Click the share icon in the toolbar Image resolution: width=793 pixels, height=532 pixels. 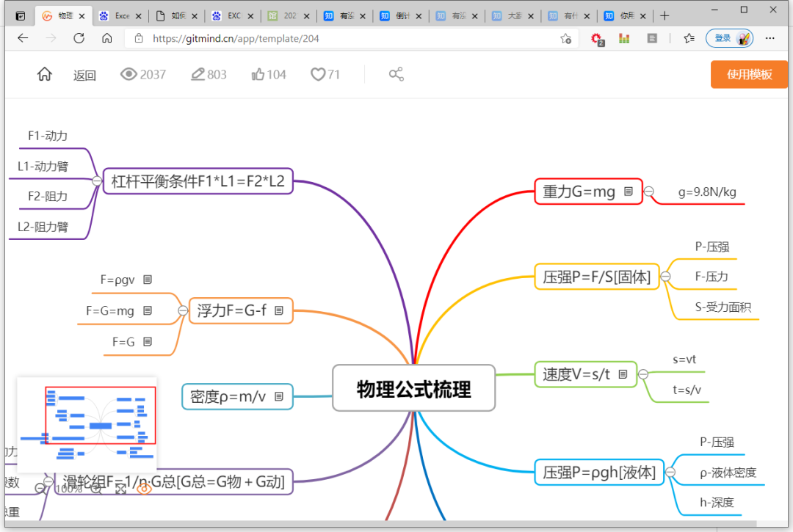click(x=396, y=74)
